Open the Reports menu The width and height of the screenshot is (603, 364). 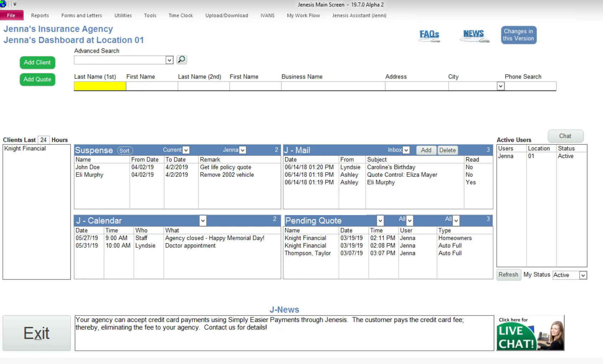pos(40,15)
